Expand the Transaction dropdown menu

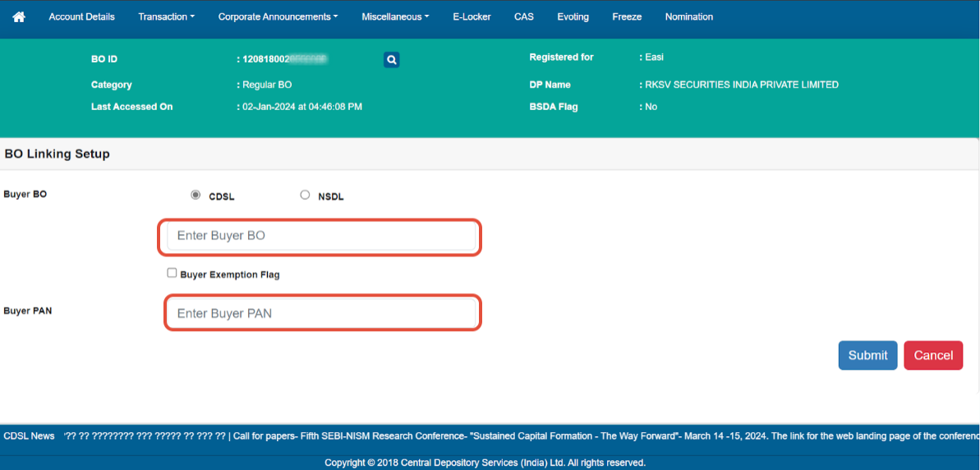point(166,16)
